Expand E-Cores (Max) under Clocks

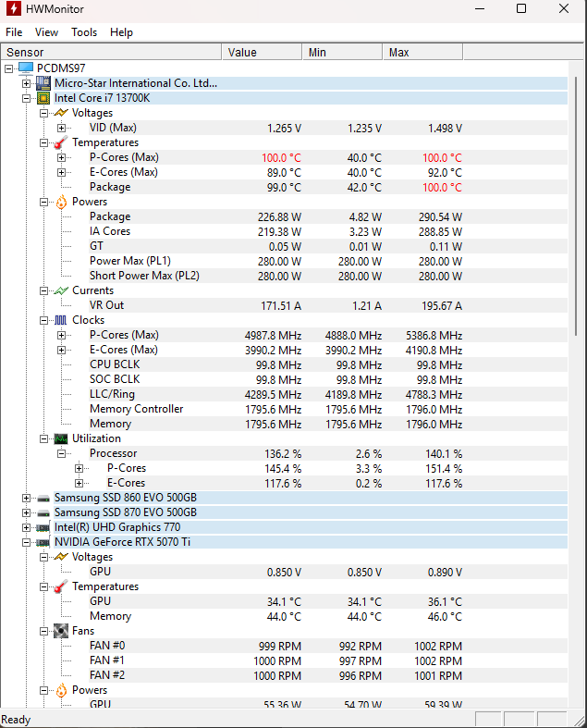click(x=61, y=350)
